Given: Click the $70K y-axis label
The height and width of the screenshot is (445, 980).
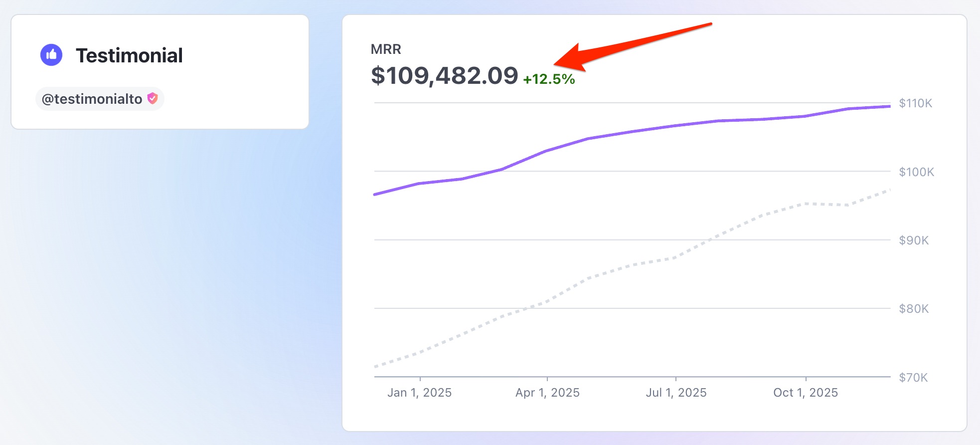Looking at the screenshot, I should click(x=913, y=378).
